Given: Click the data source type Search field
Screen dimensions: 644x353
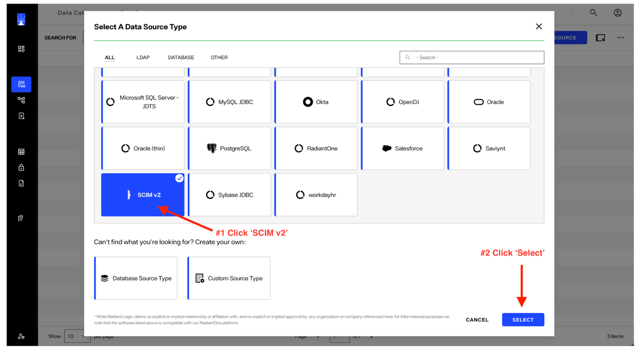Looking at the screenshot, I should (471, 57).
